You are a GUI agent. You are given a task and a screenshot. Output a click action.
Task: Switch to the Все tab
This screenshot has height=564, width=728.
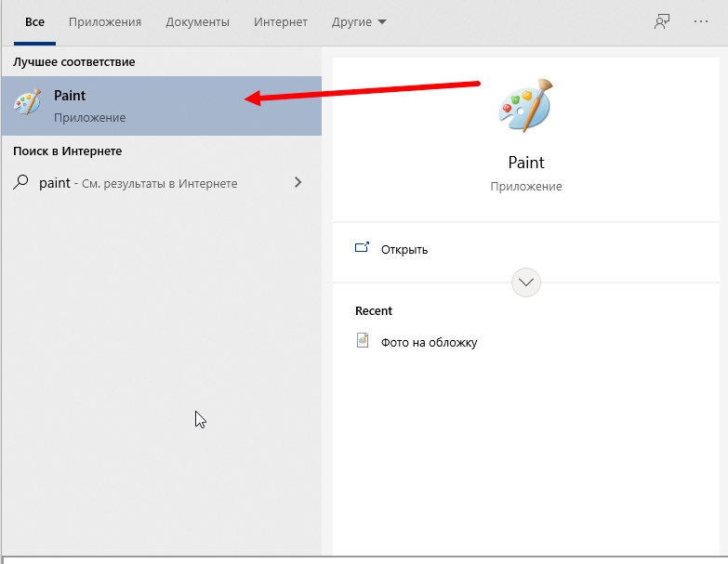(x=34, y=21)
